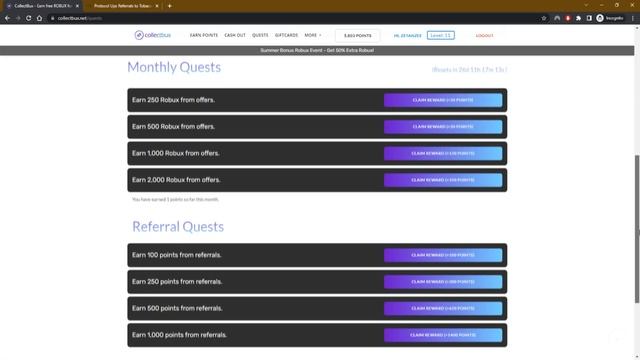The width and height of the screenshot is (640, 360).
Task: Toggle the browser side panel icon
Action: pyautogui.click(x=589, y=18)
